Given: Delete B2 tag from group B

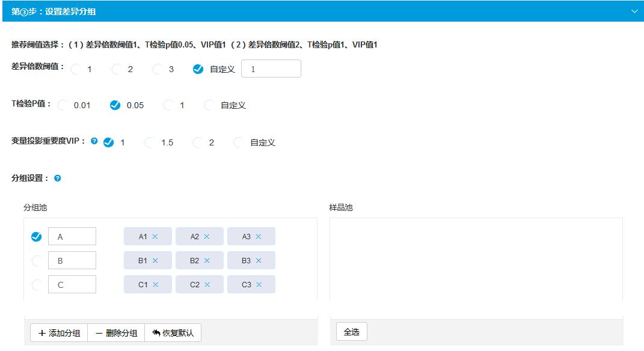Looking at the screenshot, I should pyautogui.click(x=207, y=261).
